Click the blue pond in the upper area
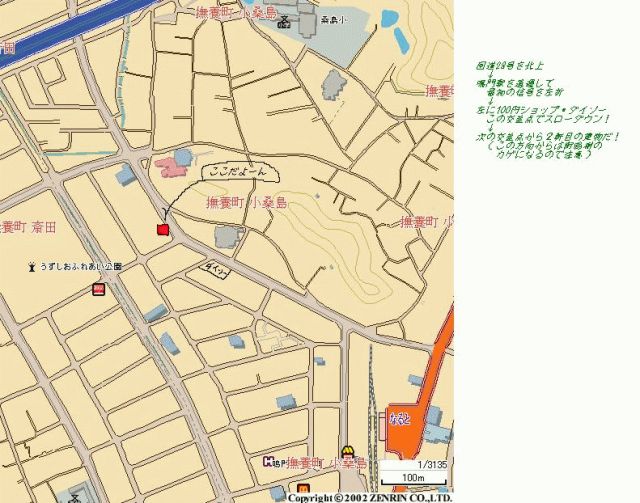Screen dimensions: 640x503 [400, 39]
